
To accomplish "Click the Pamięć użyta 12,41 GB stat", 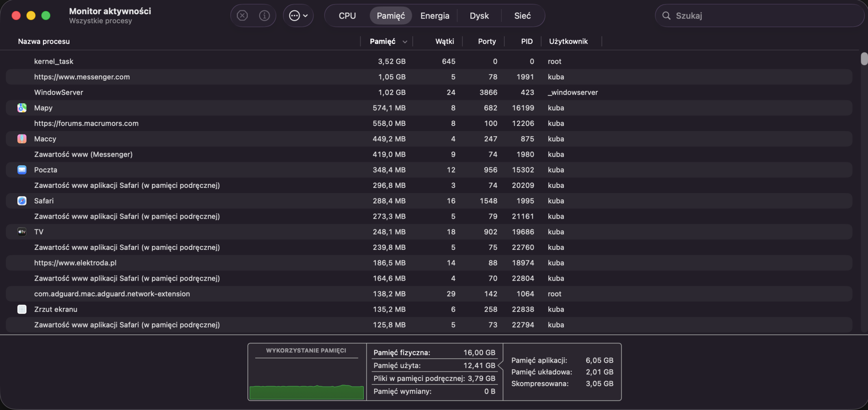I will (434, 366).
